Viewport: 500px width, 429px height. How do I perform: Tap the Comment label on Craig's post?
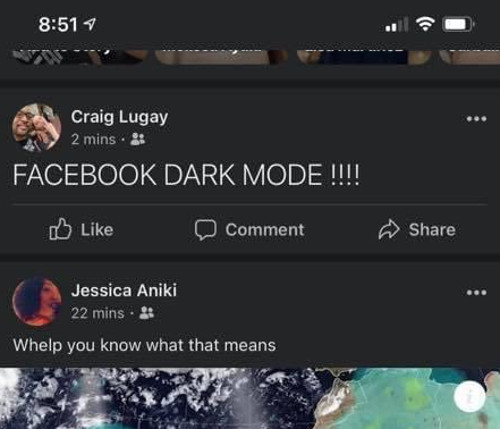point(265,230)
